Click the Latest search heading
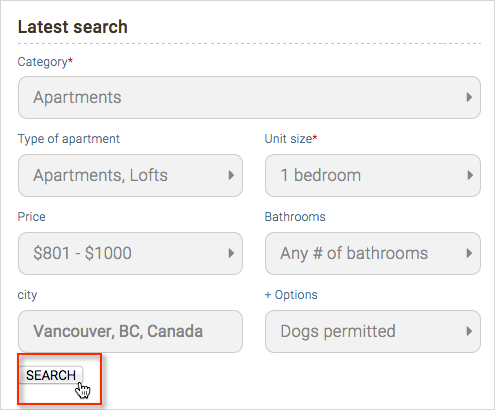The image size is (495, 410). (73, 27)
